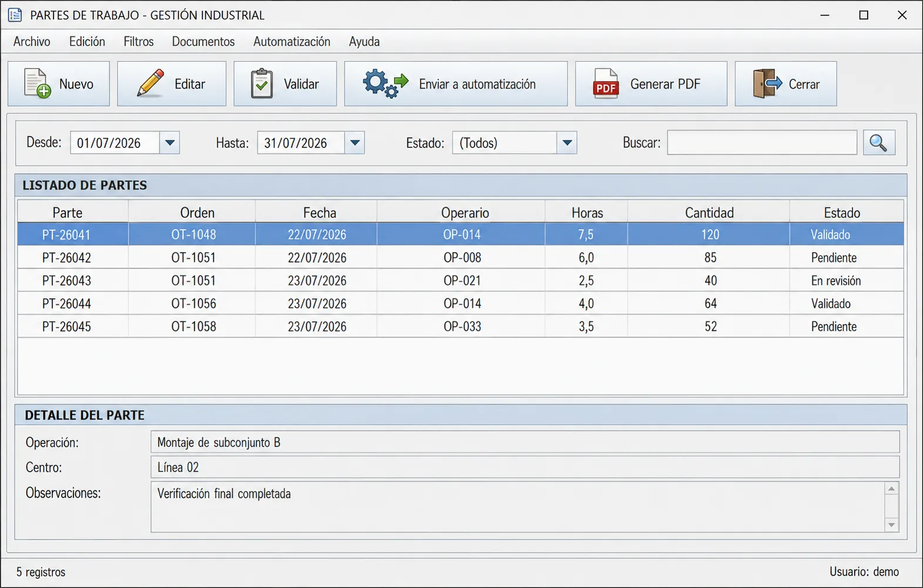Image resolution: width=923 pixels, height=588 pixels.
Task: Click the Cerrar button text
Action: tap(804, 84)
